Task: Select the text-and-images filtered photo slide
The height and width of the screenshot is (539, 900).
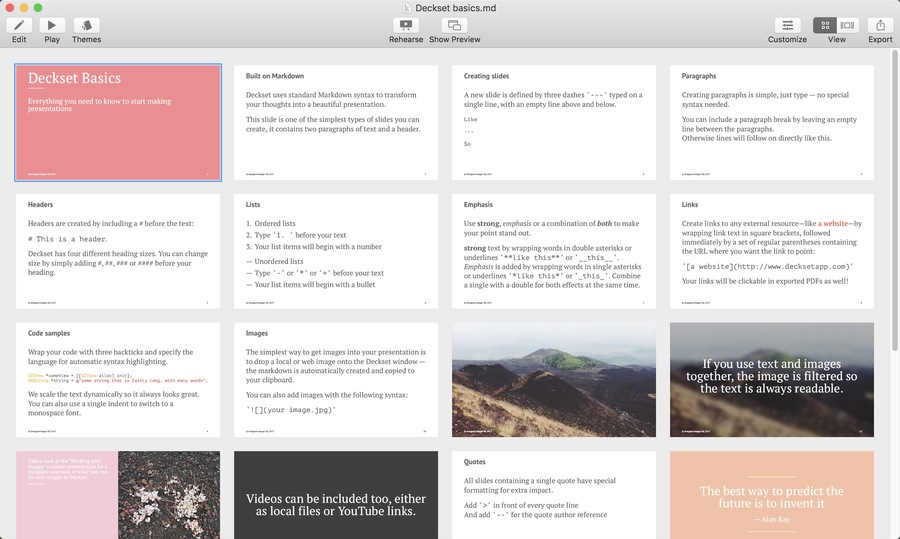Action: click(772, 379)
